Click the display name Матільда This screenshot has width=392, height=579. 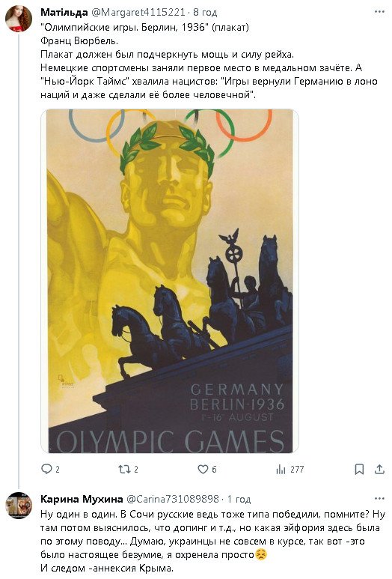coord(64,12)
